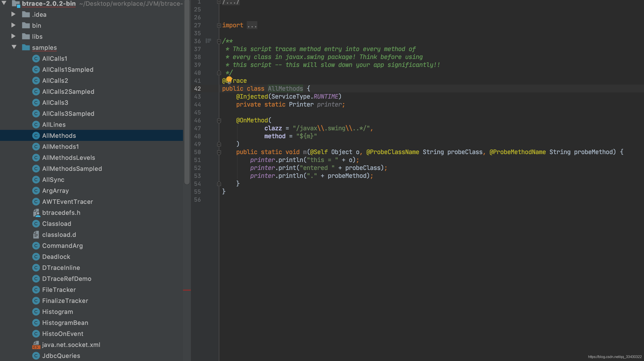Click the intention light bulb on line 41
The width and height of the screenshot is (644, 361).
pos(229,80)
